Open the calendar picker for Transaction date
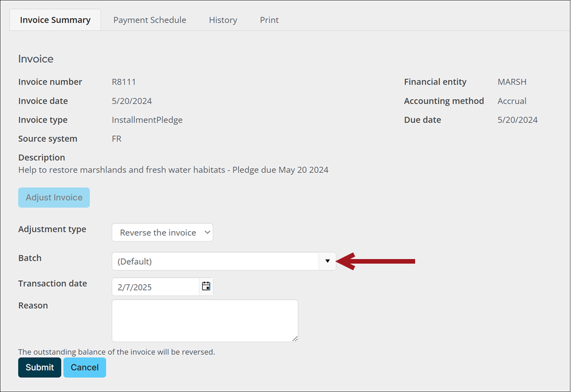 point(206,286)
